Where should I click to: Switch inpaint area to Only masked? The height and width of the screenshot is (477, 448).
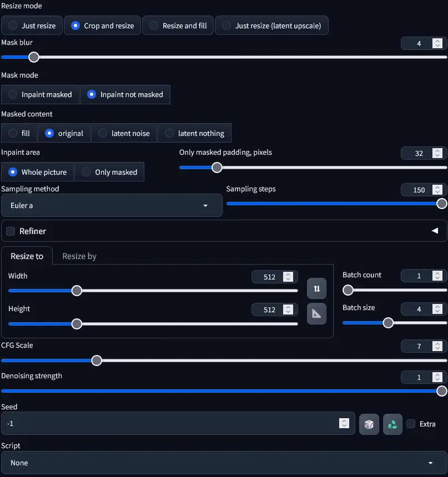109,172
